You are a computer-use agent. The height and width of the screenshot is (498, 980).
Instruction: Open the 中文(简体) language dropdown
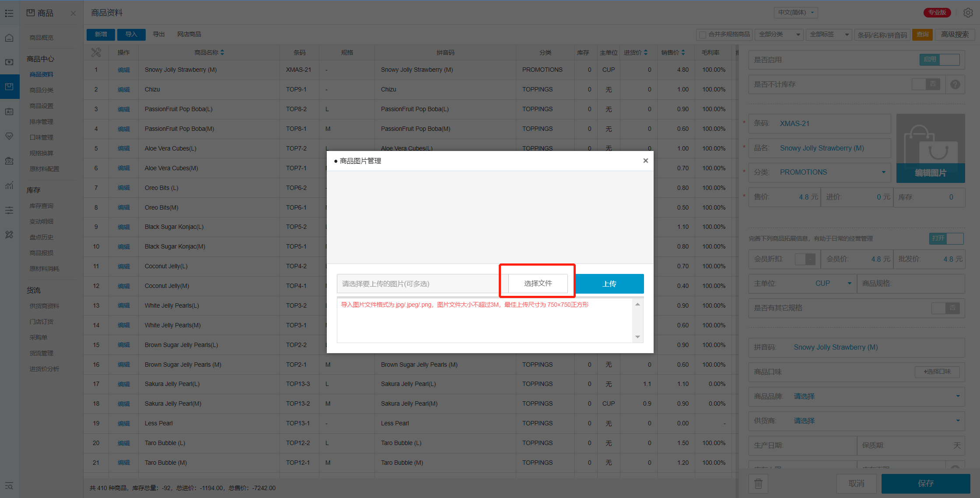796,13
